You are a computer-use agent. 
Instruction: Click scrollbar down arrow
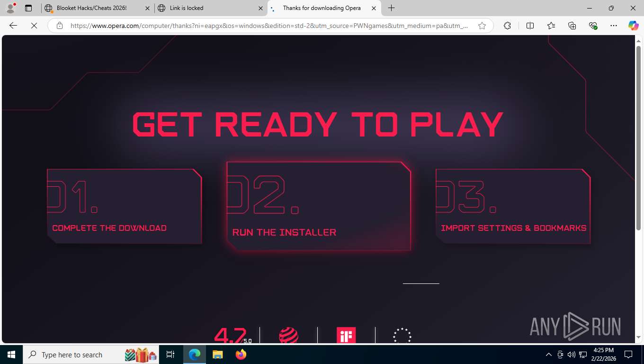[x=638, y=337]
